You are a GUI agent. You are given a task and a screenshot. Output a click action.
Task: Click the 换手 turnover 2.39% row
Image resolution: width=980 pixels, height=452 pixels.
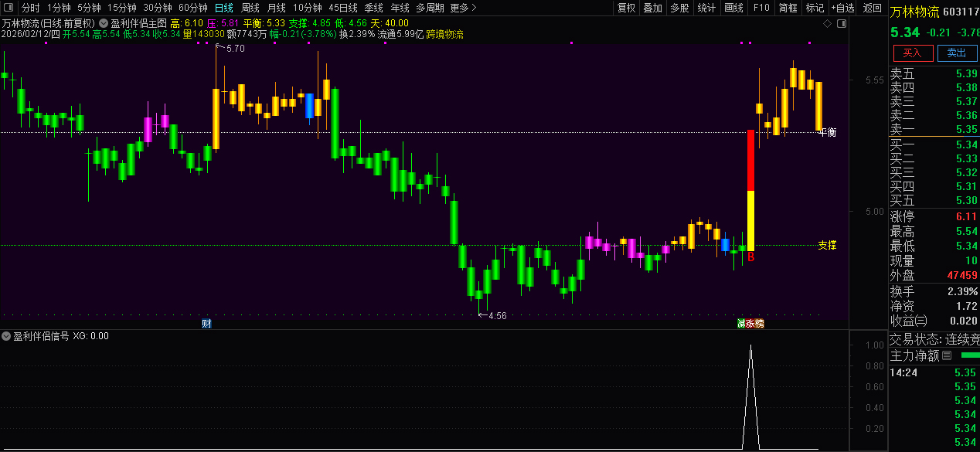tap(934, 291)
